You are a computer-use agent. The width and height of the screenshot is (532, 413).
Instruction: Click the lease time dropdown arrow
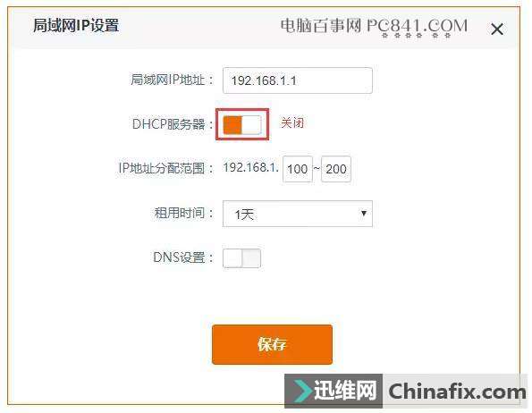click(x=364, y=214)
